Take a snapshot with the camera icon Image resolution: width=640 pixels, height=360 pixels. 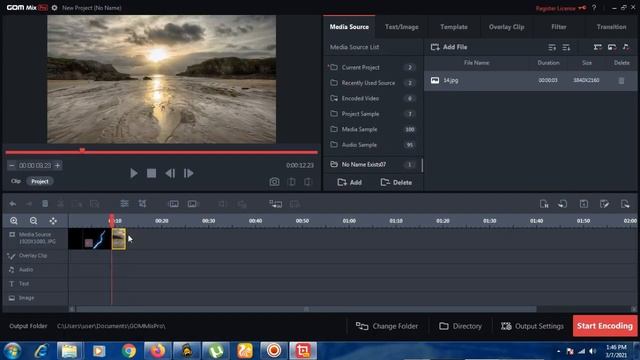(x=274, y=182)
